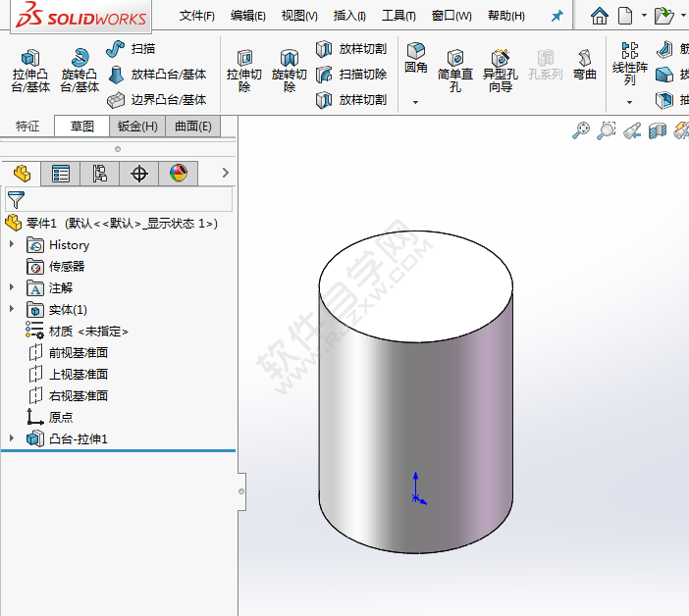The width and height of the screenshot is (689, 616).
Task: Choose the 放样凸台/基体 loft boss tool
Action: 157,75
